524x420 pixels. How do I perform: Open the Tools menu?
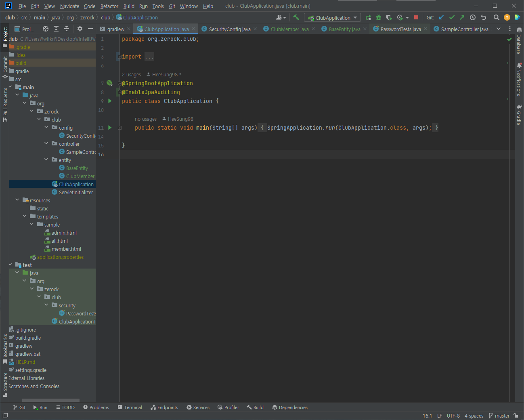click(158, 6)
